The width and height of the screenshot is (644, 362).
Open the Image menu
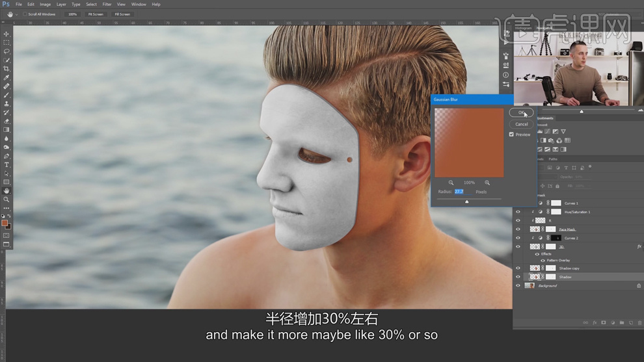pos(45,4)
